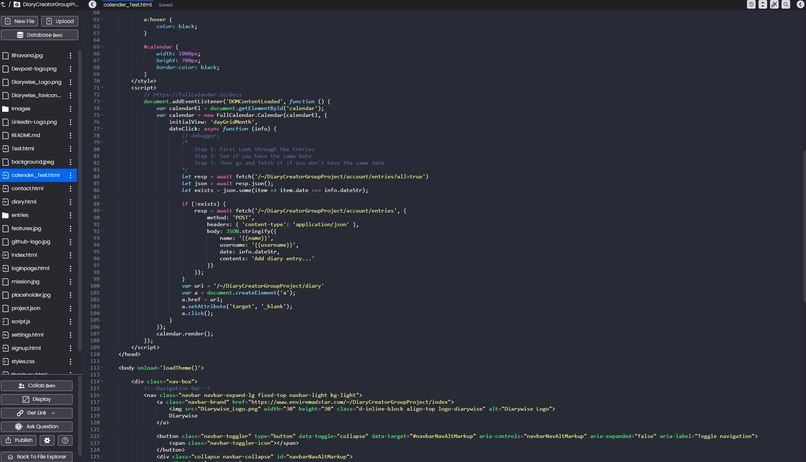Open options menu for Images folder
Image resolution: width=806 pixels, height=462 pixels.
point(70,109)
